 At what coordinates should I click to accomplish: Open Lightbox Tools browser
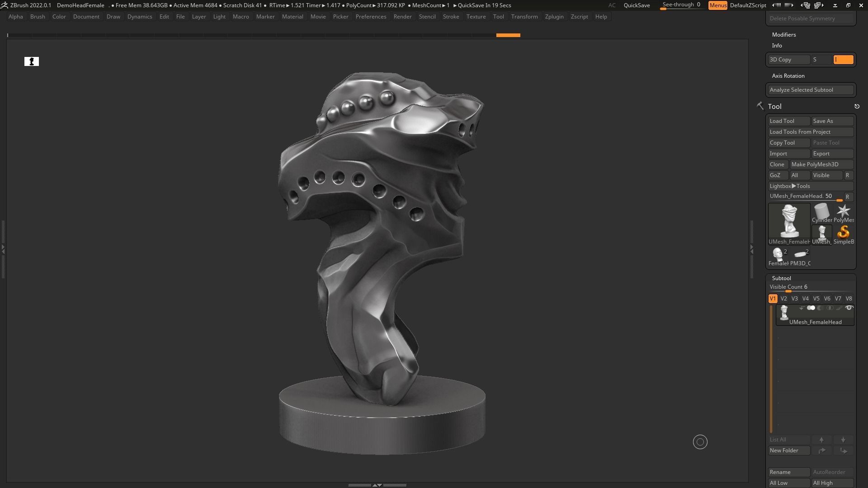point(811,186)
